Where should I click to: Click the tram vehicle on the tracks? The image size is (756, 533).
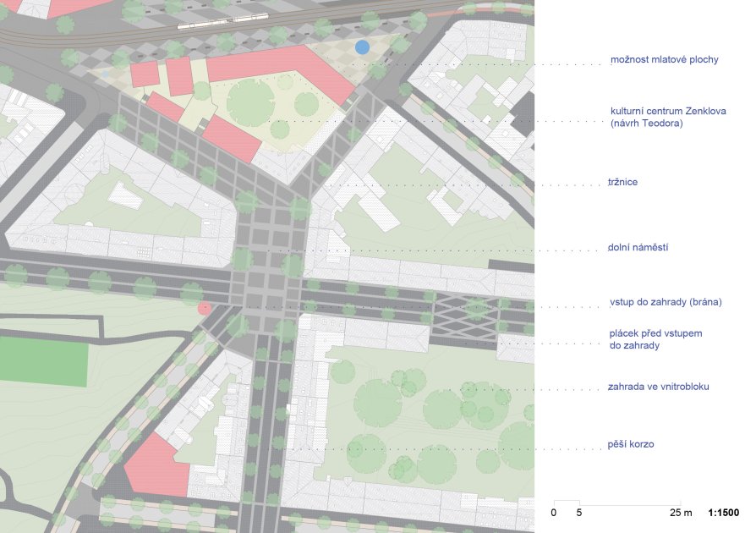click(x=223, y=22)
